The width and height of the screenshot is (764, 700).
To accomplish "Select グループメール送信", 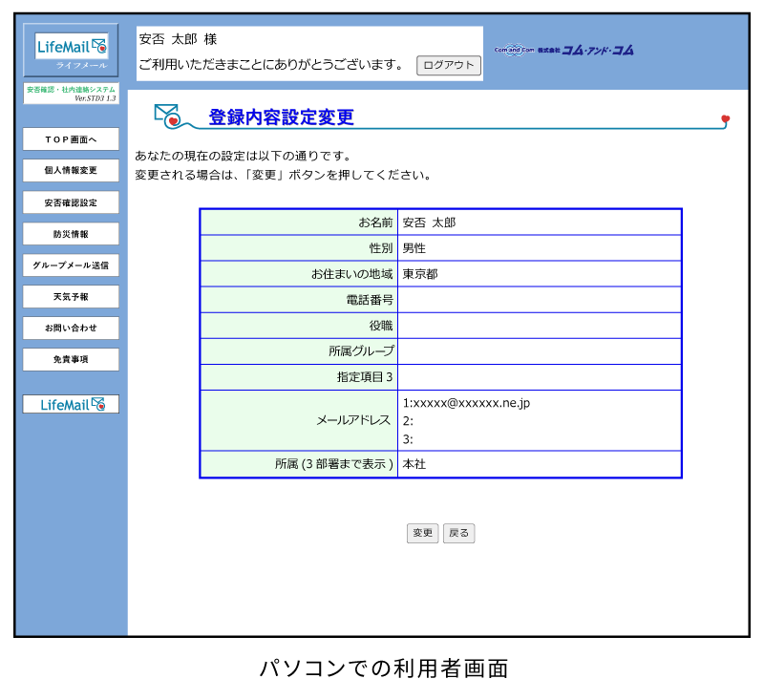I will [x=70, y=265].
